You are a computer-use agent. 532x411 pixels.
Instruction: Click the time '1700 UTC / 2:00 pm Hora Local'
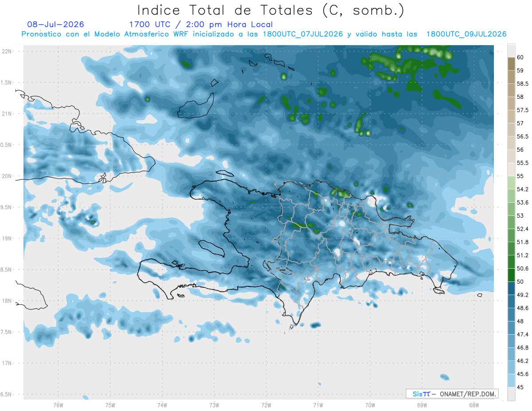tap(201, 24)
